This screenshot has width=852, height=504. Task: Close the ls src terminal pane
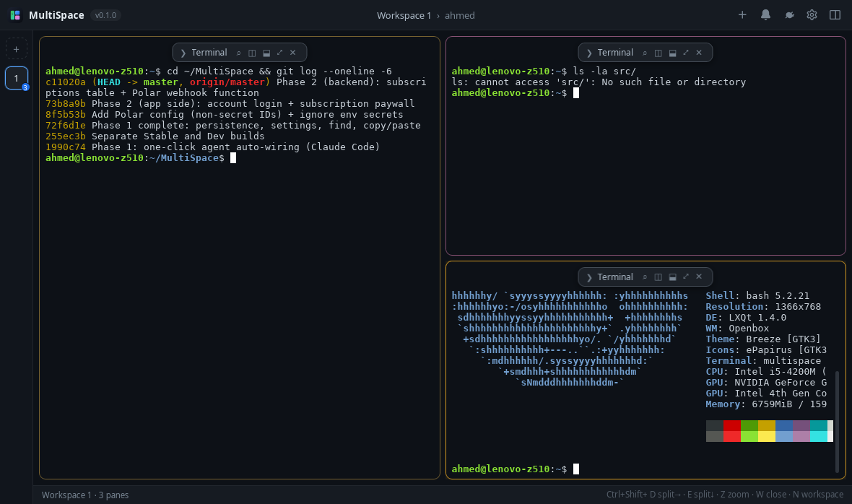(699, 53)
